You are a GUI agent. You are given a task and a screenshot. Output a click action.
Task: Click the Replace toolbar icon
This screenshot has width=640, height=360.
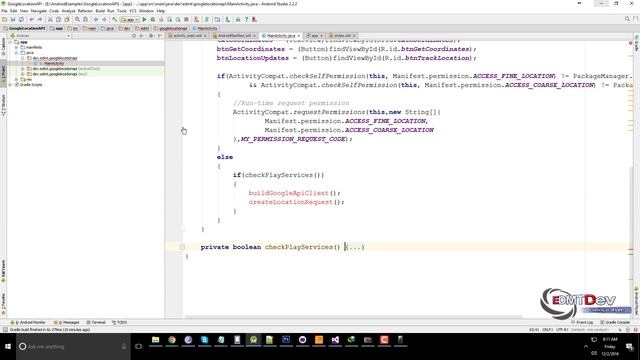click(85, 19)
